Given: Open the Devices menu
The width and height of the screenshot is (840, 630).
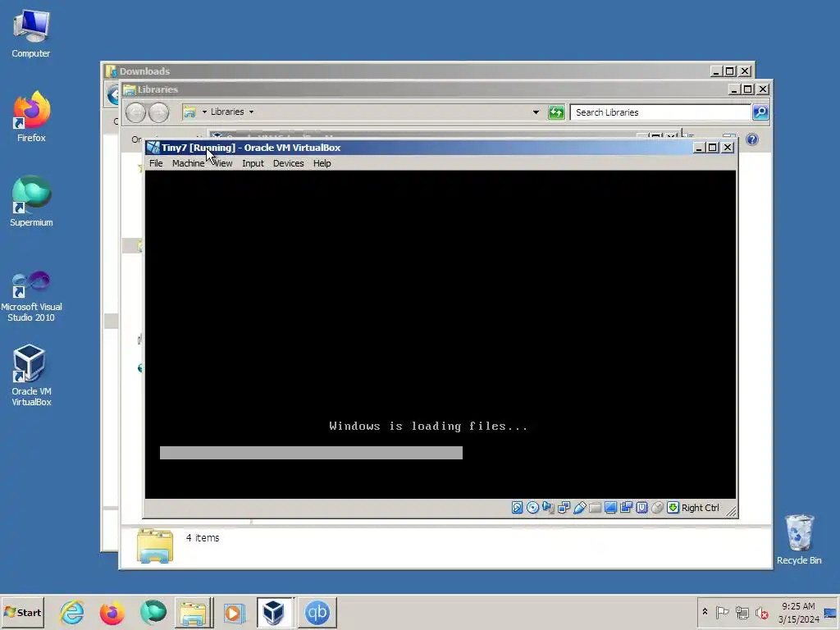Looking at the screenshot, I should pyautogui.click(x=288, y=163).
